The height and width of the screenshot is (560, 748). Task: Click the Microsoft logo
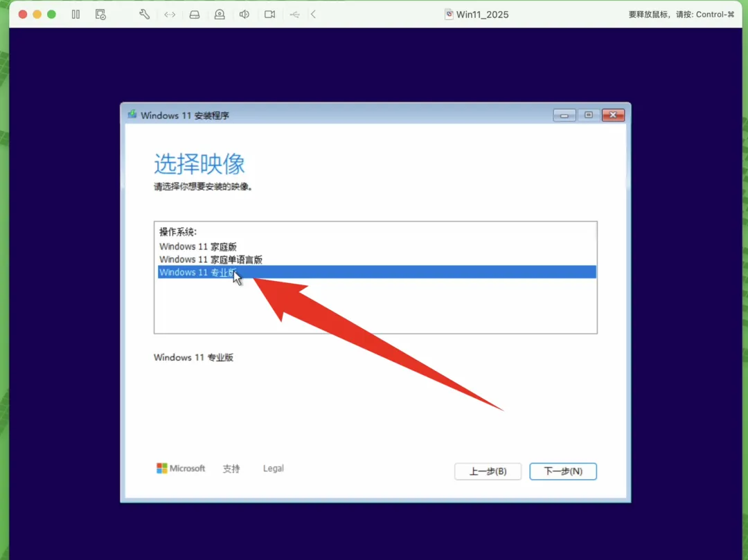click(181, 469)
